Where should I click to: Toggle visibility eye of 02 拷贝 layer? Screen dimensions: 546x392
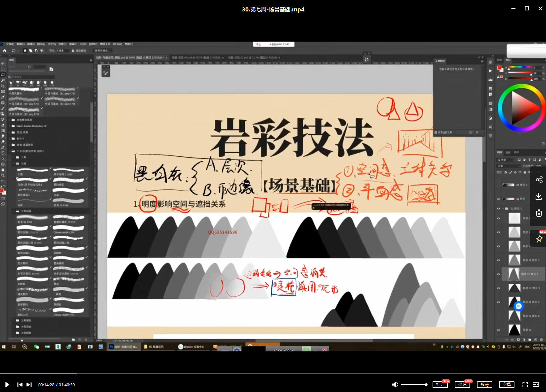pos(498,199)
